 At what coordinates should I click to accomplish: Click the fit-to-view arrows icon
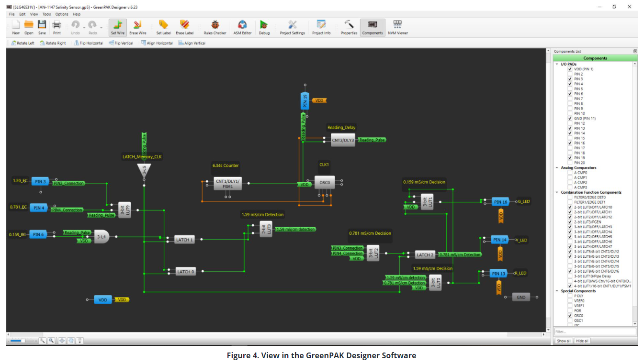pyautogui.click(x=62, y=341)
